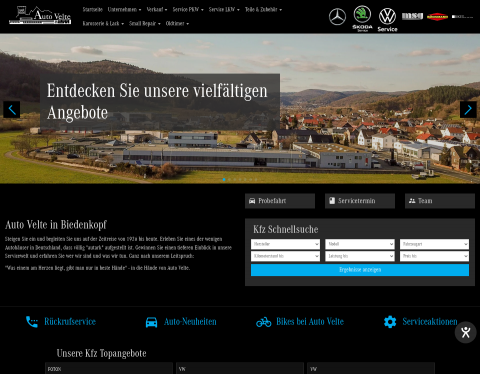Open the Preis bis dropdown
The width and height of the screenshot is (480, 374).
[x=434, y=256]
